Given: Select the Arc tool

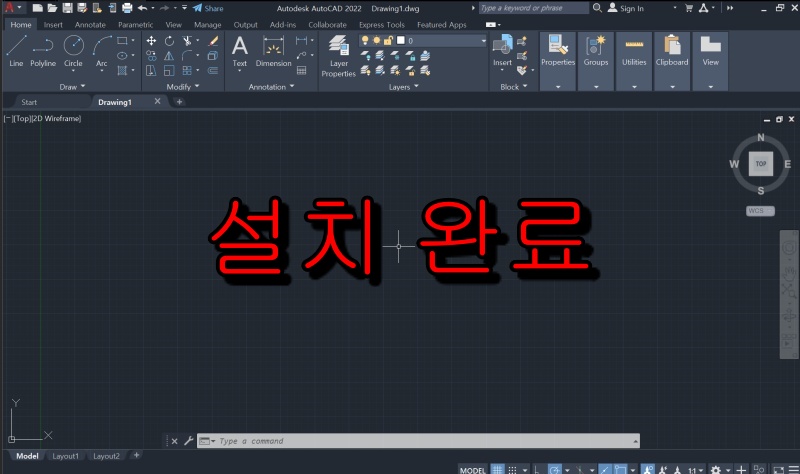Looking at the screenshot, I should point(102,51).
